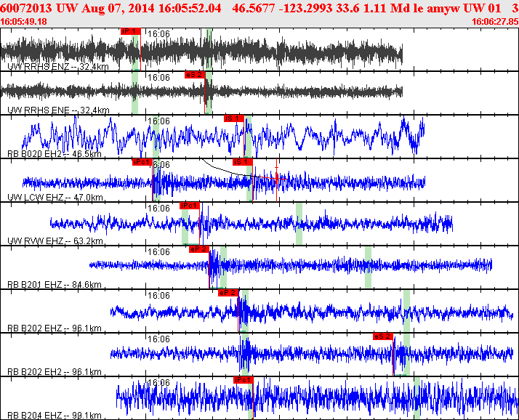Select the eS 2 pick flag on RRHS ENE
519x420 pixels.
click(194, 74)
